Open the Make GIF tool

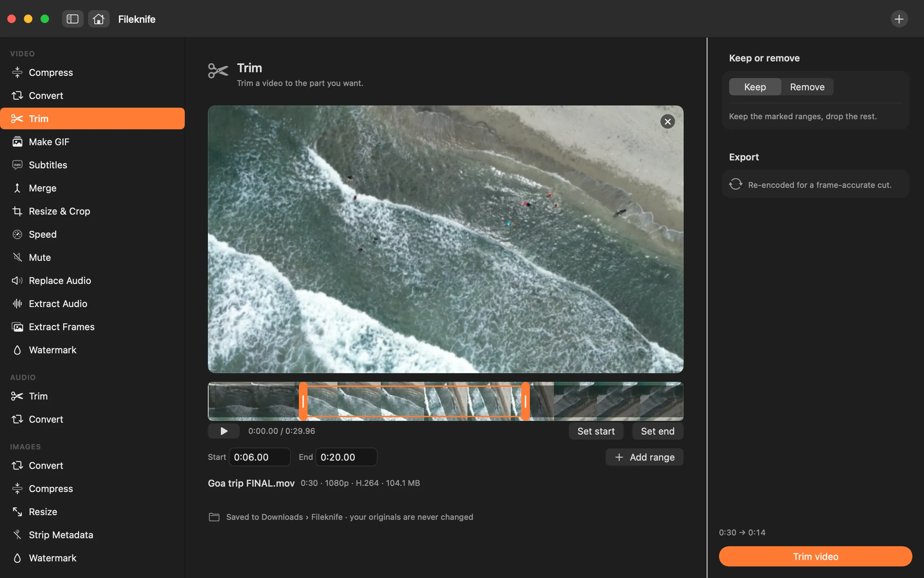[x=92, y=142]
